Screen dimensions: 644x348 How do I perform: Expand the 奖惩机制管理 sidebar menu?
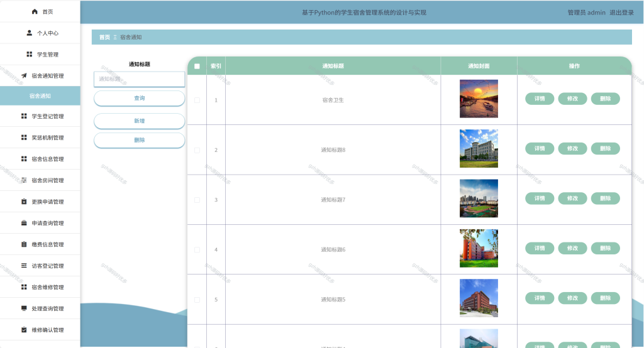point(40,138)
